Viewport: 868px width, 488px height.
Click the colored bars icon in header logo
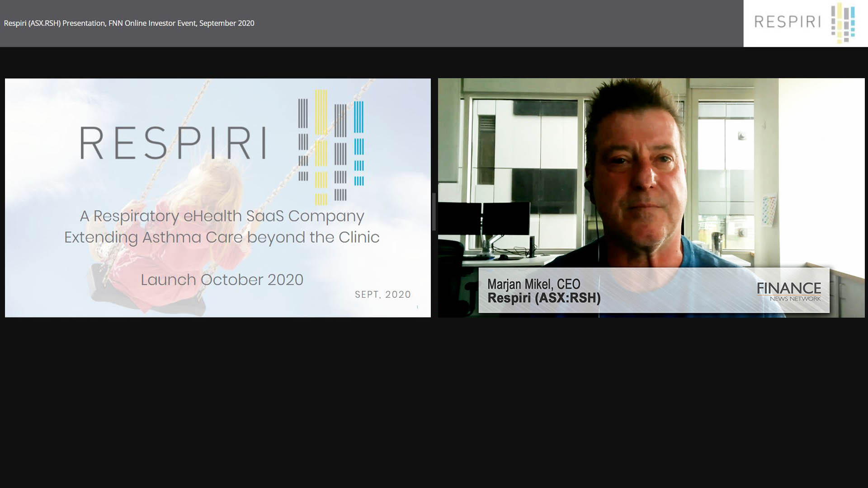tap(843, 23)
